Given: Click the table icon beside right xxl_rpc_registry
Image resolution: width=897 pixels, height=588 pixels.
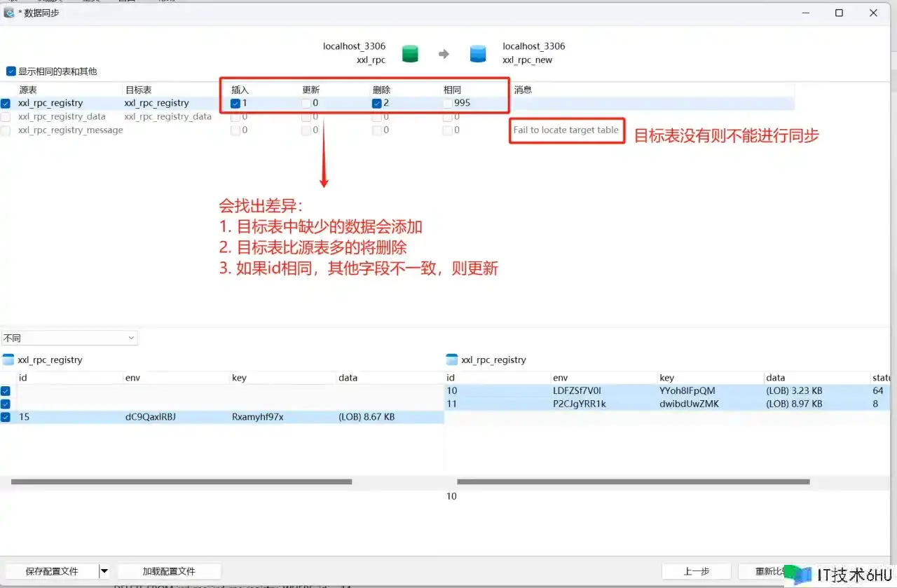Looking at the screenshot, I should [452, 360].
